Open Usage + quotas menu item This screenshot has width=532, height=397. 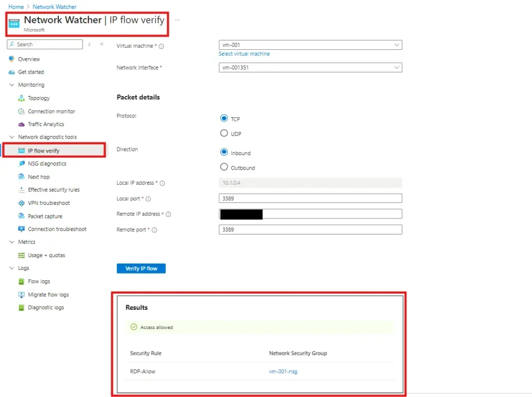(46, 255)
